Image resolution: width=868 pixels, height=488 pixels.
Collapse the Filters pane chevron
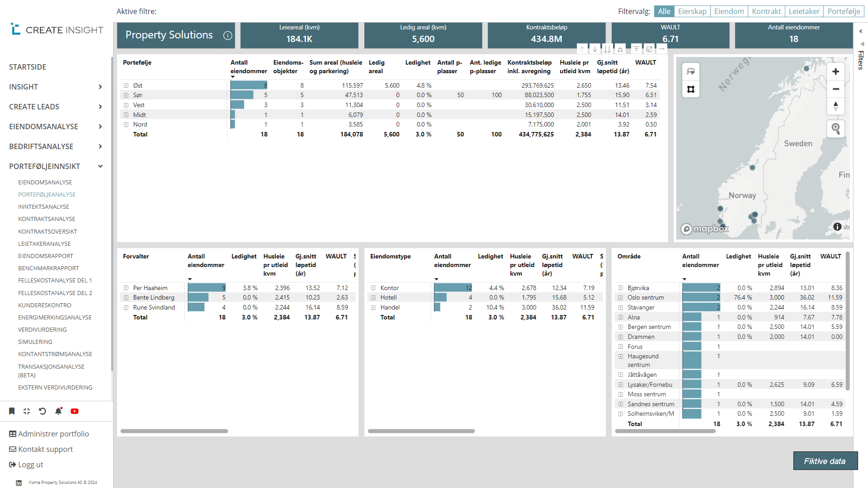861,31
